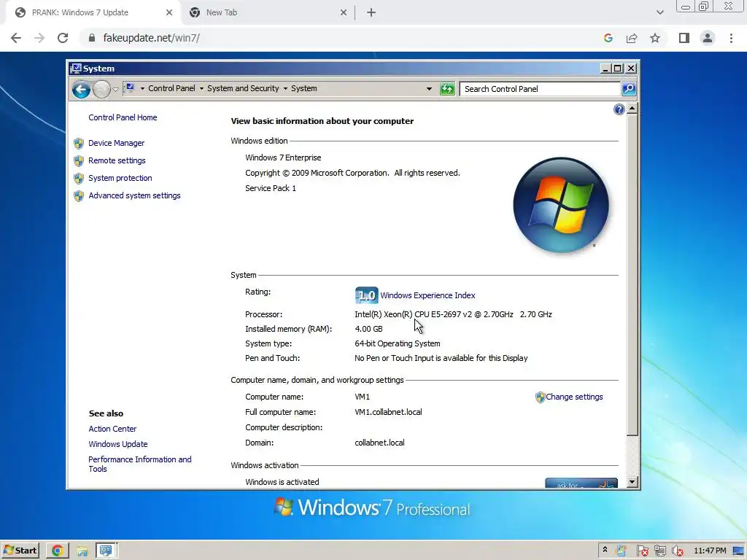Screen dimensions: 747x560
Task: Open the tab search chevron
Action: point(659,13)
